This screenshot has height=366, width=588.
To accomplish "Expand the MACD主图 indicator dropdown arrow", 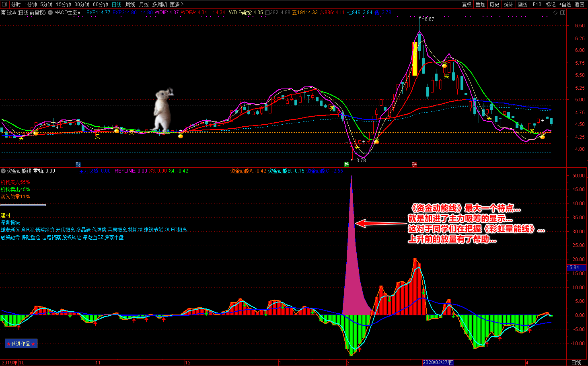I will pos(50,12).
